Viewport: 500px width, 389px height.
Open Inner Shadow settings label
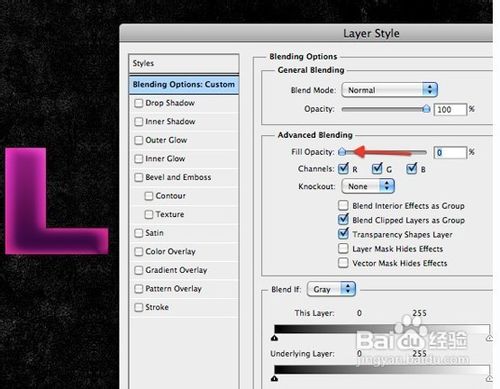click(170, 122)
